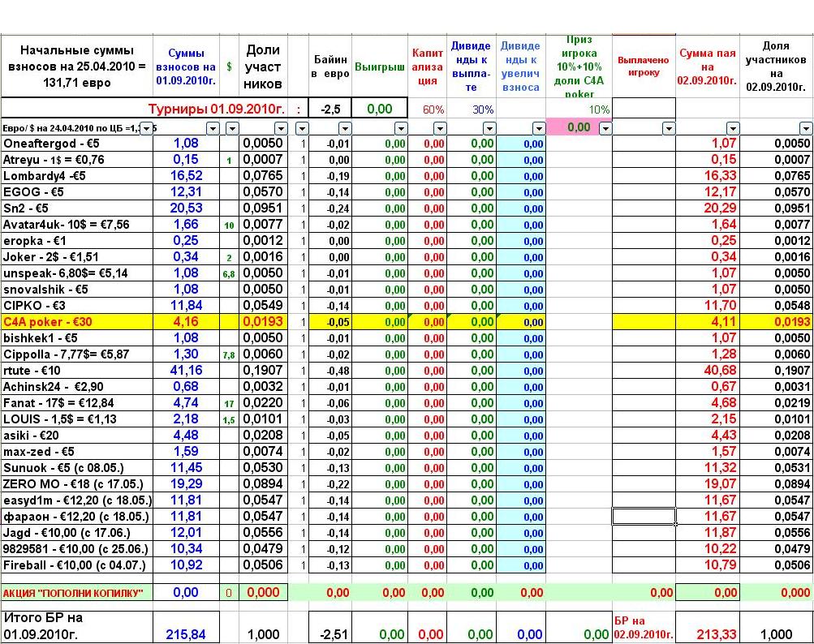
Task: Click empty Выплачено игроку cell in фараон row
Action: pyautogui.click(x=644, y=517)
